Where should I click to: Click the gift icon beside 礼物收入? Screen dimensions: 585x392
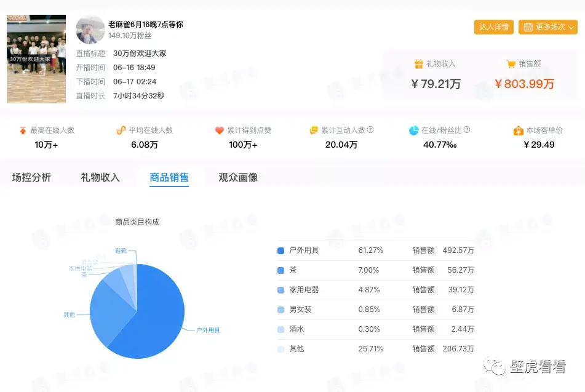(x=418, y=64)
